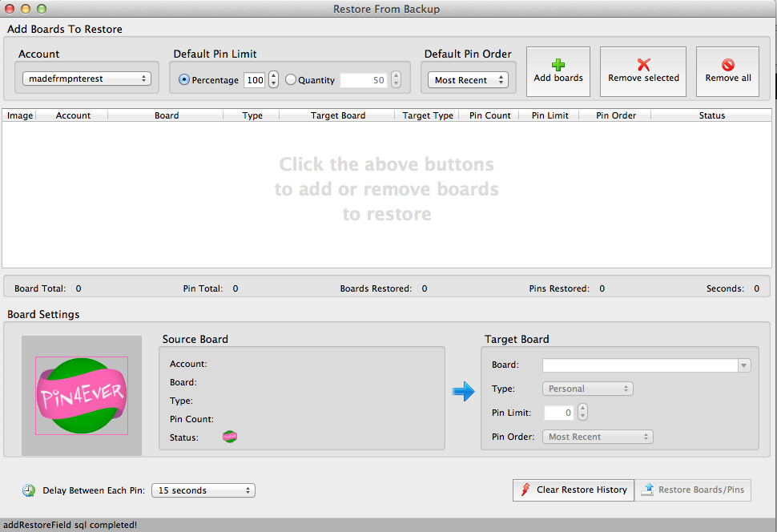Screen dimensions: 777x532
Task: Sort by the Type column header
Action: (x=252, y=115)
